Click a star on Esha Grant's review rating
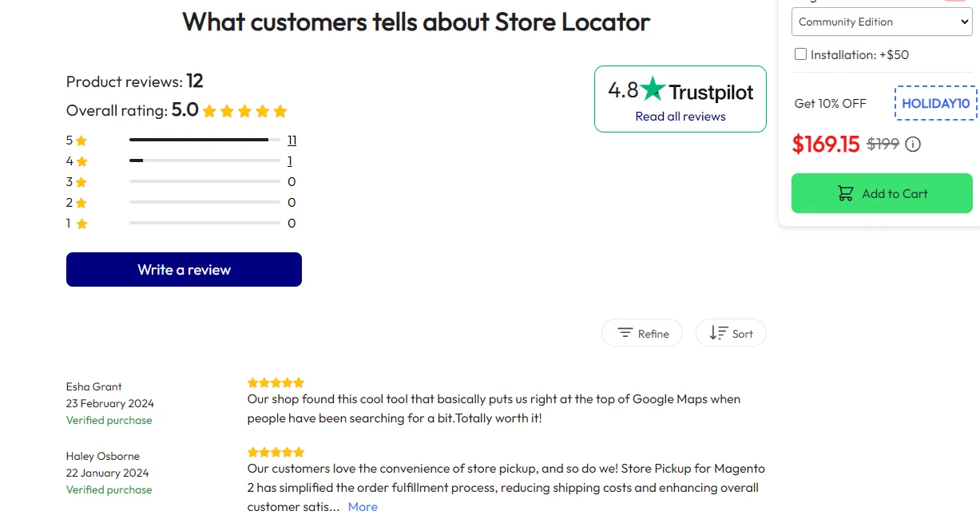This screenshot has height=519, width=980. point(276,382)
